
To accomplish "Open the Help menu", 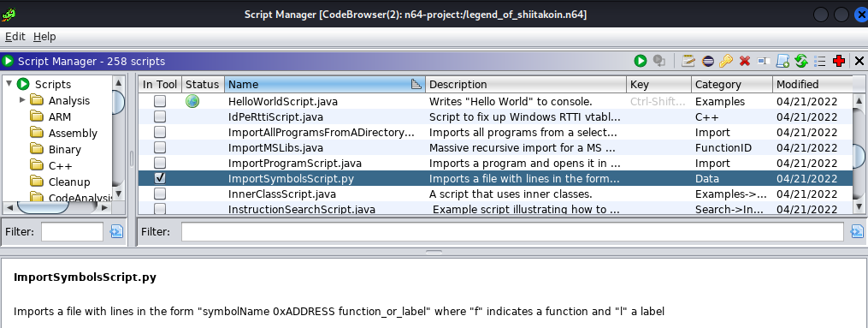I will point(44,37).
